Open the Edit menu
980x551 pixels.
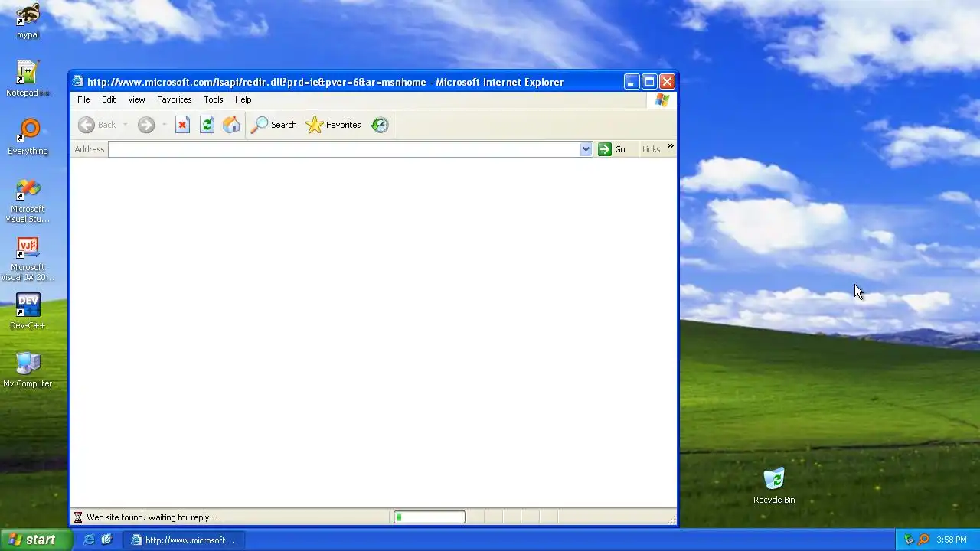click(109, 99)
